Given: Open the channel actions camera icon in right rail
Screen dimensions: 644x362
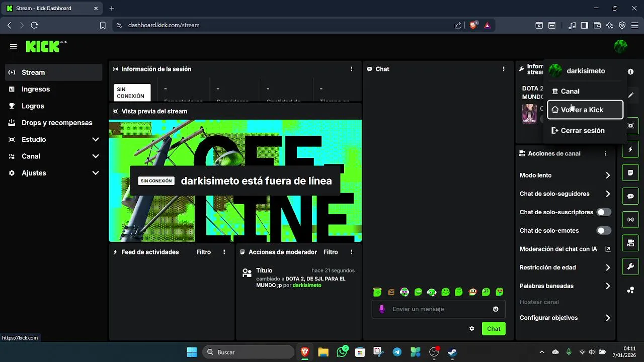Looking at the screenshot, I should [630, 243].
